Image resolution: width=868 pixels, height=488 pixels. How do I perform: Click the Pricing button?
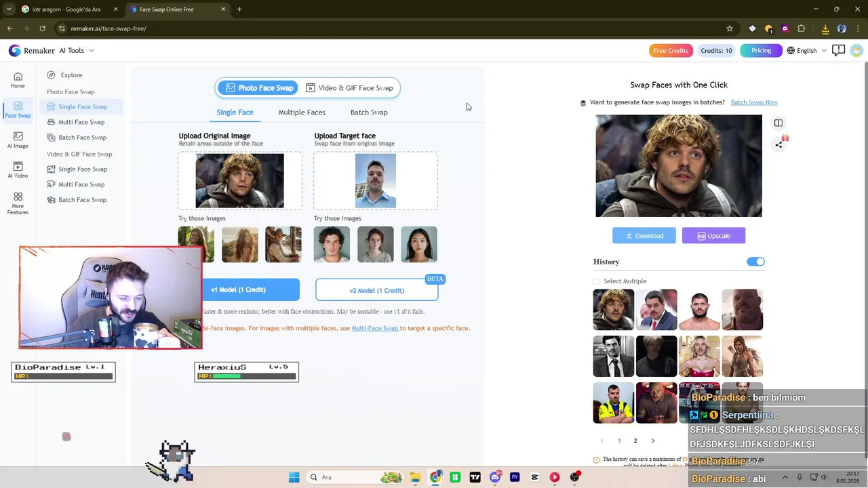[761, 50]
